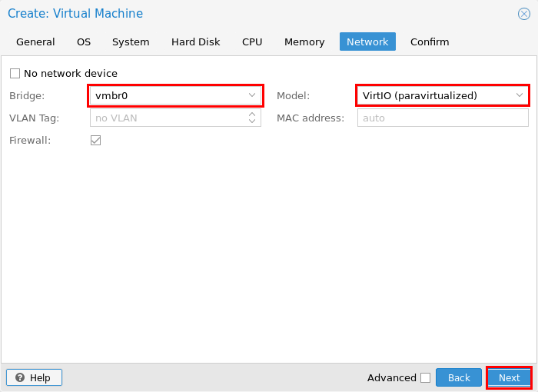Click the Next button
Screen dimensions: 538x392
click(509, 377)
